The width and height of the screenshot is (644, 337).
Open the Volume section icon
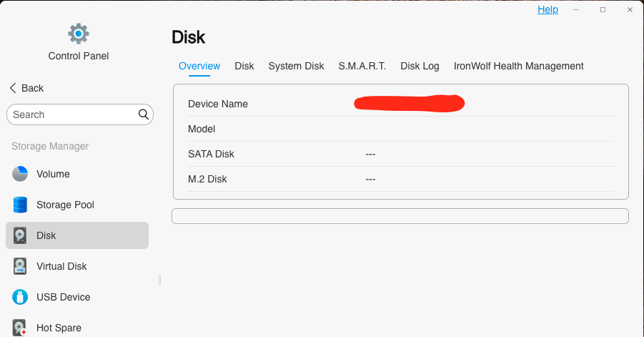[x=20, y=174]
